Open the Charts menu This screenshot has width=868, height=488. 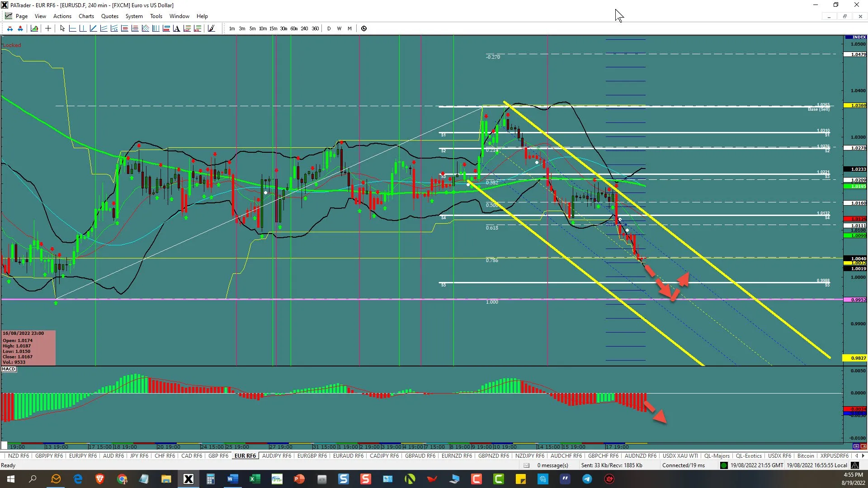pyautogui.click(x=86, y=16)
